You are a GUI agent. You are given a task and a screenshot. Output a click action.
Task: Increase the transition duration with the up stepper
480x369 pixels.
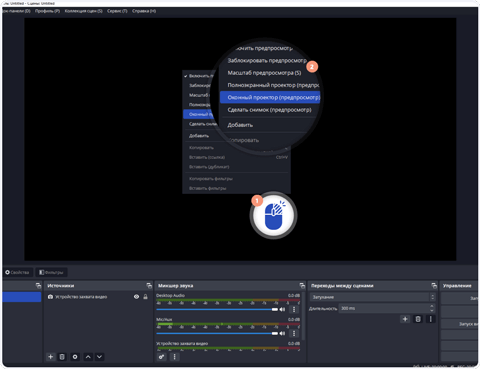[x=432, y=306]
